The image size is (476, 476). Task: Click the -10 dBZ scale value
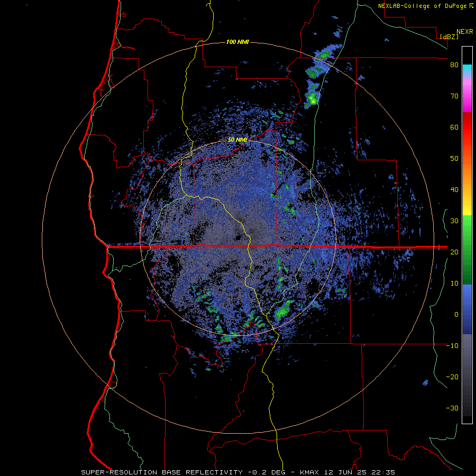point(452,346)
